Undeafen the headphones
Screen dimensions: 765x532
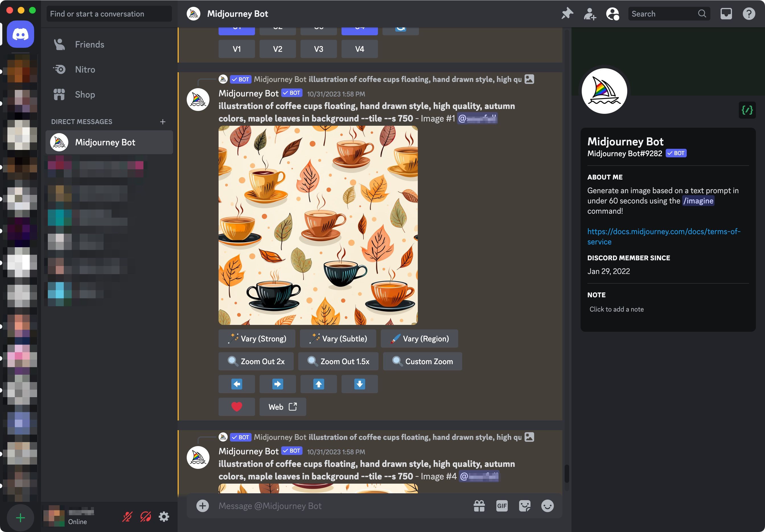point(146,517)
